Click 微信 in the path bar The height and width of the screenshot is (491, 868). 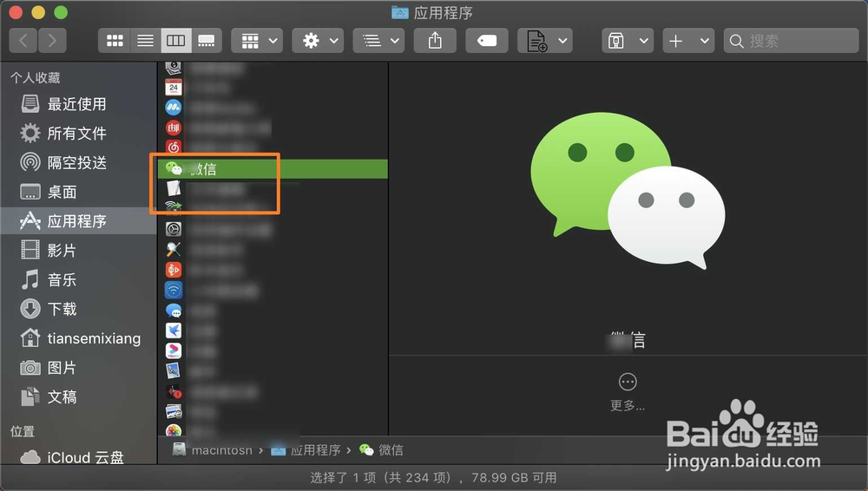(x=381, y=450)
